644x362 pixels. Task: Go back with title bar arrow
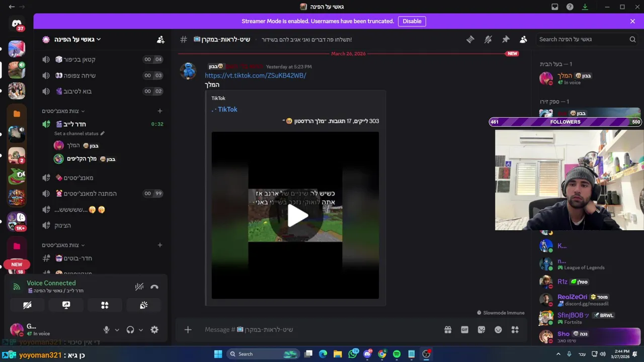click(12, 7)
